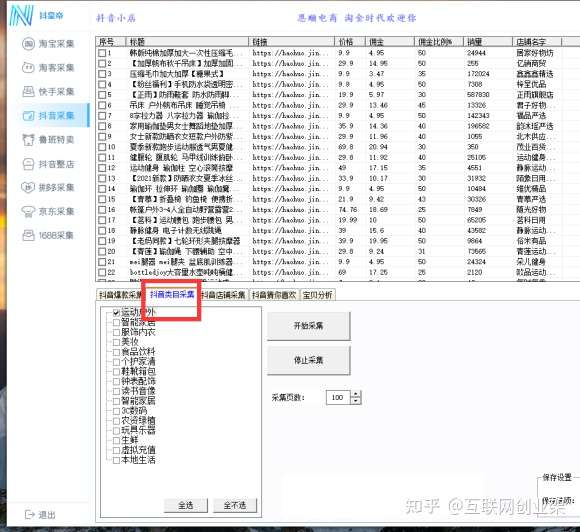Uncheck the 运动户外 category checkbox
Screen dimensions: 580x532
[x=117, y=313]
